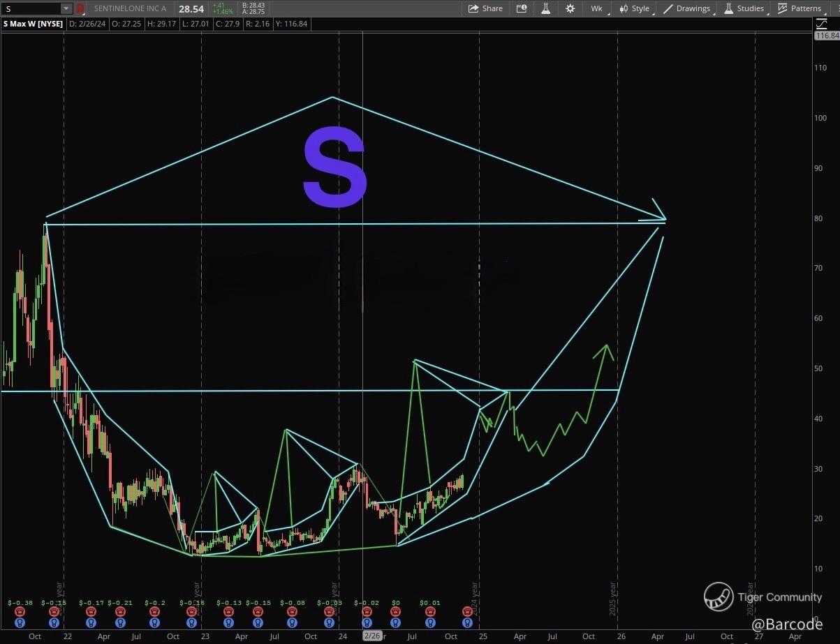The image size is (840, 644).
Task: Click the red phone icon under $-0.17
Action: 90,612
